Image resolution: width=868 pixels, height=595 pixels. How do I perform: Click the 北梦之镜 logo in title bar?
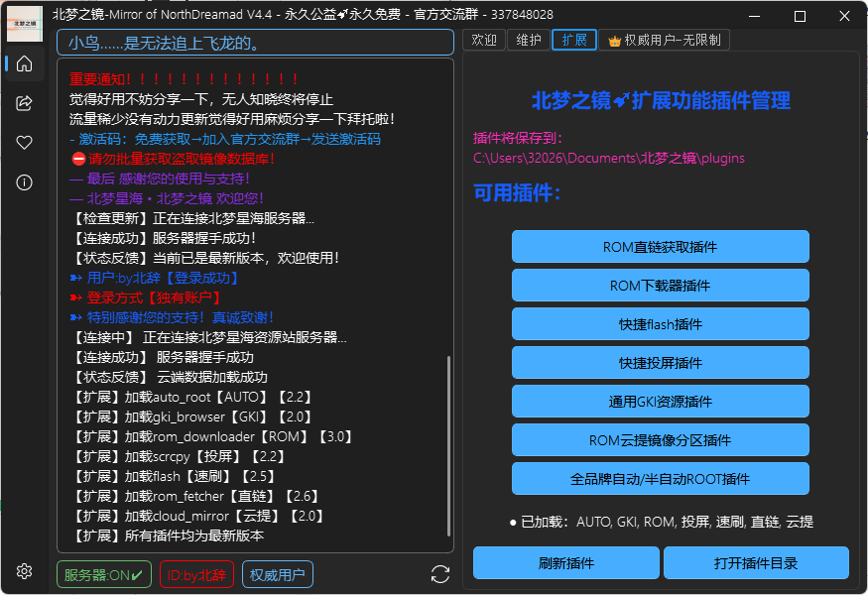coord(24,23)
